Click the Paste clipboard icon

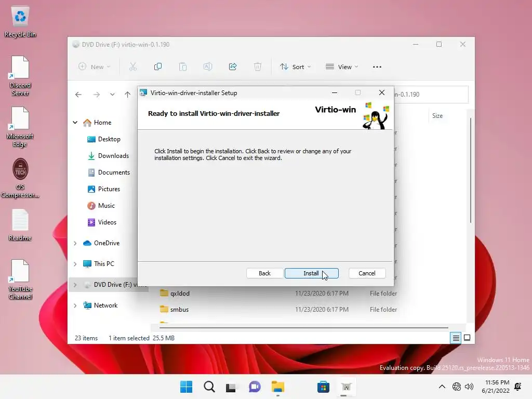(x=183, y=67)
